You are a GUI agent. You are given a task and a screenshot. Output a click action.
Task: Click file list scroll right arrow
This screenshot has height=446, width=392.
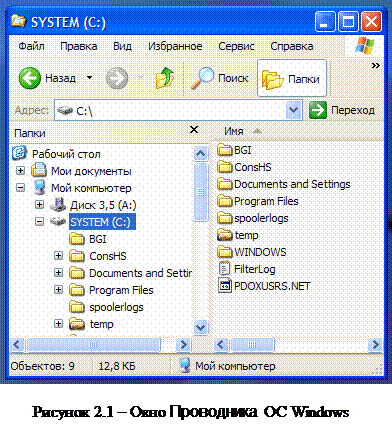click(x=375, y=344)
